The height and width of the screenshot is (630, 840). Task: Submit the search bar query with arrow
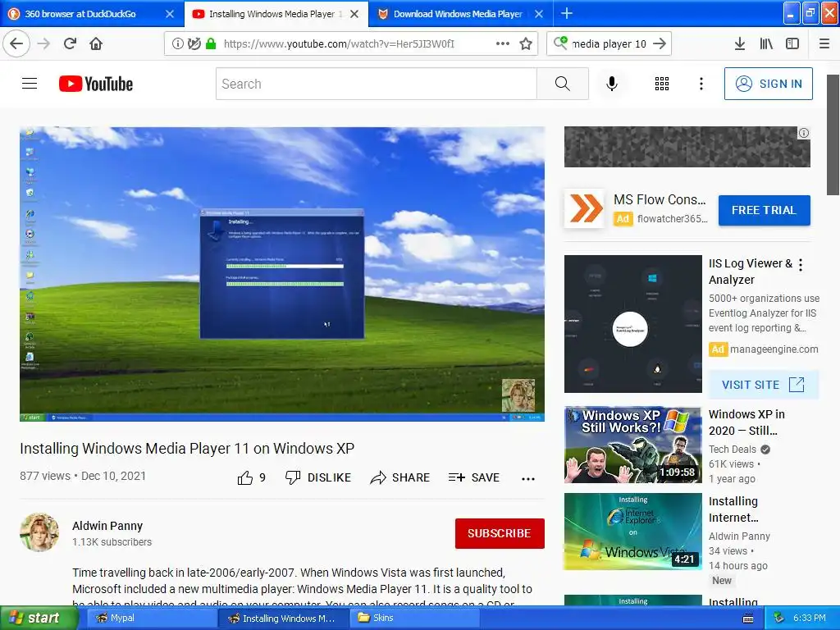point(660,43)
